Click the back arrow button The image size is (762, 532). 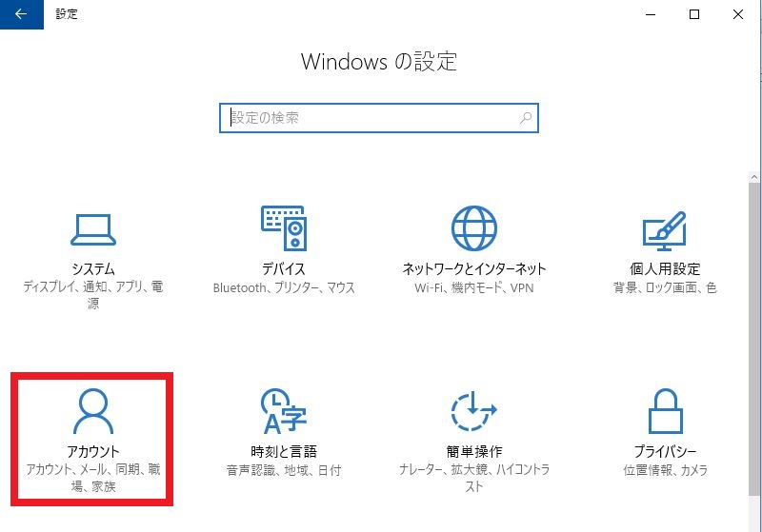click(x=21, y=14)
